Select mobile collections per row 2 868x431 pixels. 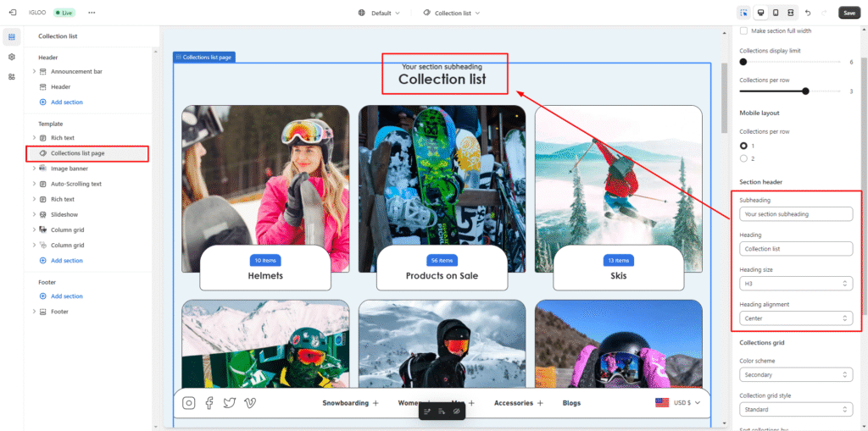tap(744, 158)
